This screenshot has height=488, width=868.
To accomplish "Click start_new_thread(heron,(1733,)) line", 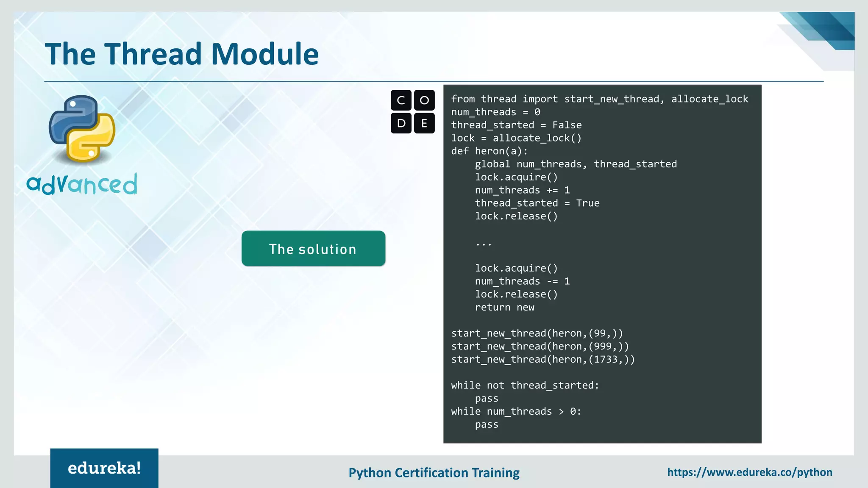I will pos(542,360).
